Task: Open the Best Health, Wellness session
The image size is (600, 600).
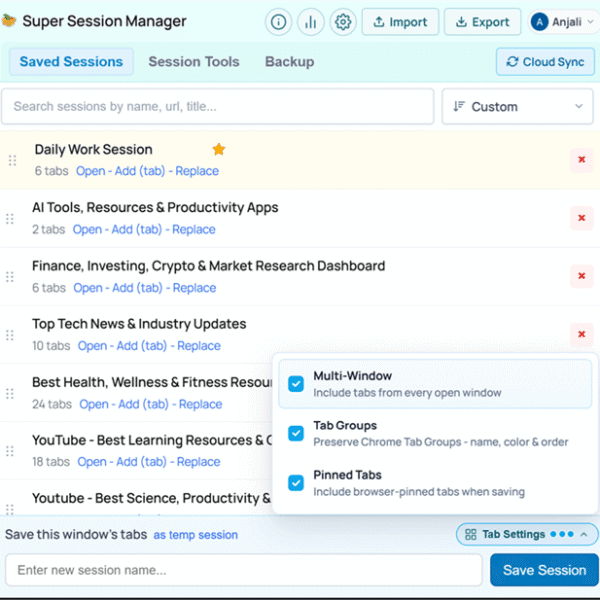Action: 94,404
